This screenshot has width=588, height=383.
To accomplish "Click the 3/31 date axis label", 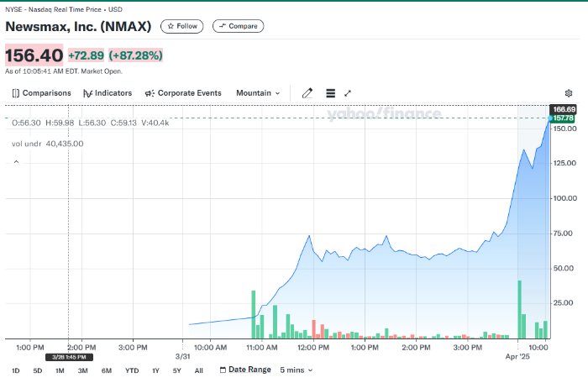I will point(182,356).
